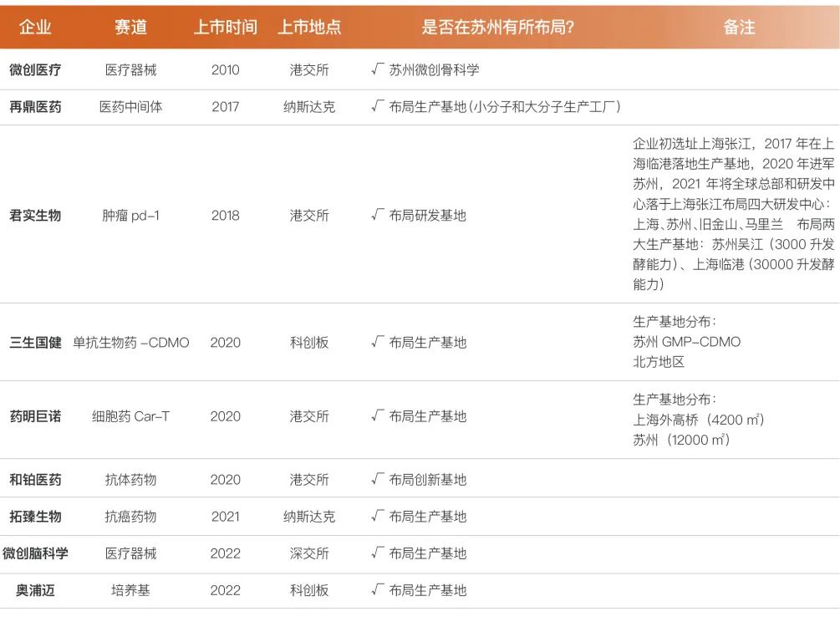This screenshot has width=840, height=637.
Task: Click the checkmark beside 苏州微创骨科学
Action: click(x=377, y=70)
